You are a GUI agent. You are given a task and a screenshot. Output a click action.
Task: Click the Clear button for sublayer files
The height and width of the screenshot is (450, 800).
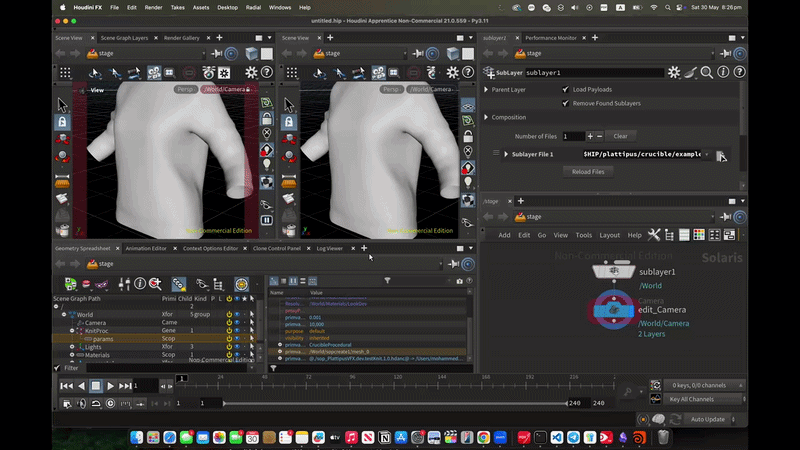pyautogui.click(x=620, y=136)
